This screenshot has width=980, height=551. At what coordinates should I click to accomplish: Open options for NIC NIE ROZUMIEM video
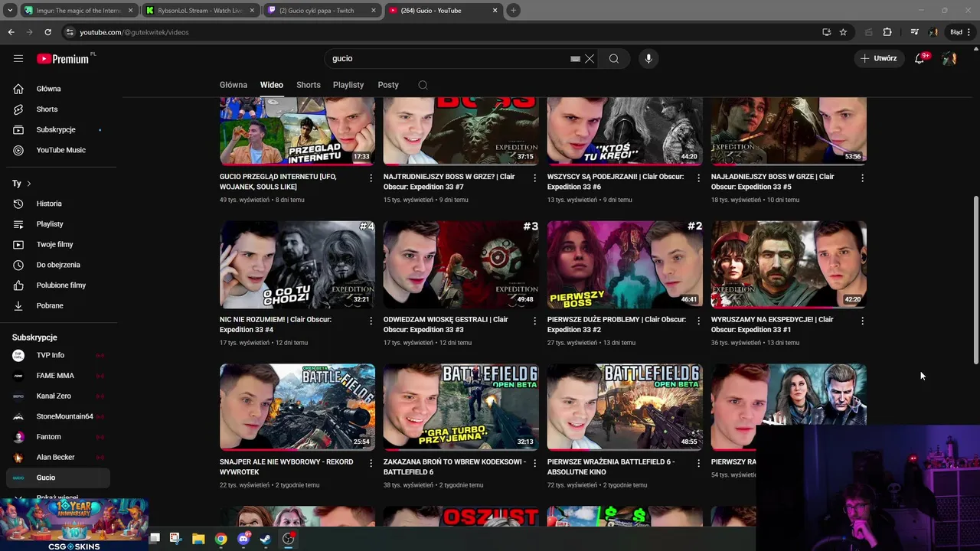pos(371,321)
